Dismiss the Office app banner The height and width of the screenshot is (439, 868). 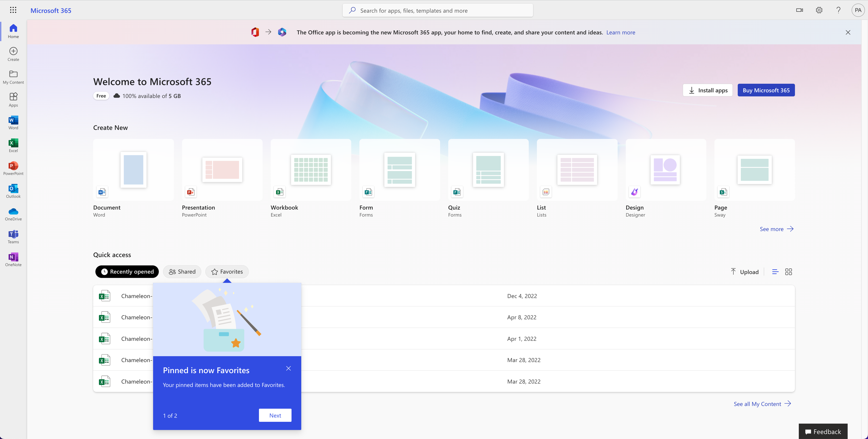click(848, 32)
